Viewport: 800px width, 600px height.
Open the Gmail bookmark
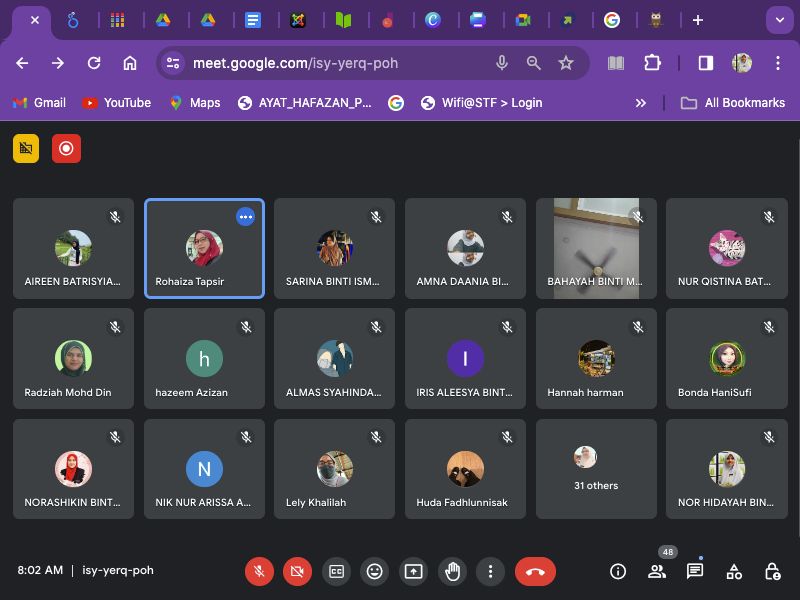(39, 103)
